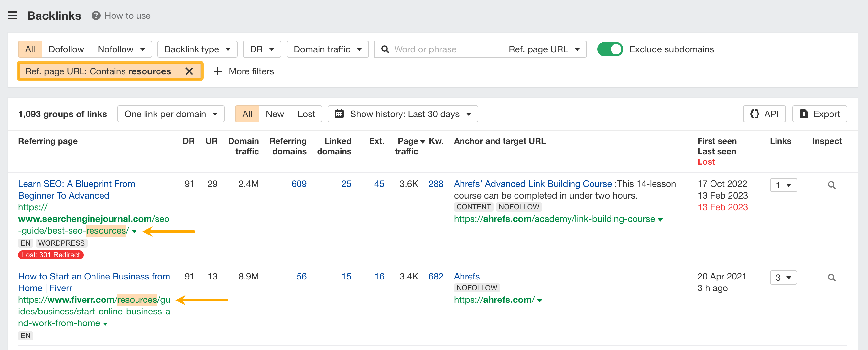The image size is (868, 350).
Task: Click external links value 16
Action: (x=379, y=276)
